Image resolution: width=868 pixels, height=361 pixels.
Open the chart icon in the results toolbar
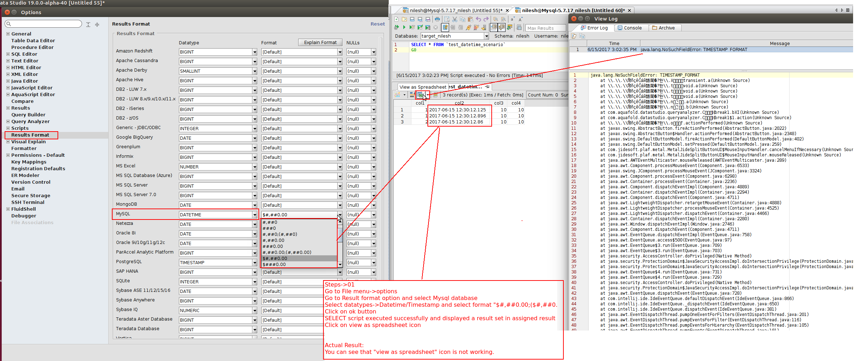pos(397,95)
